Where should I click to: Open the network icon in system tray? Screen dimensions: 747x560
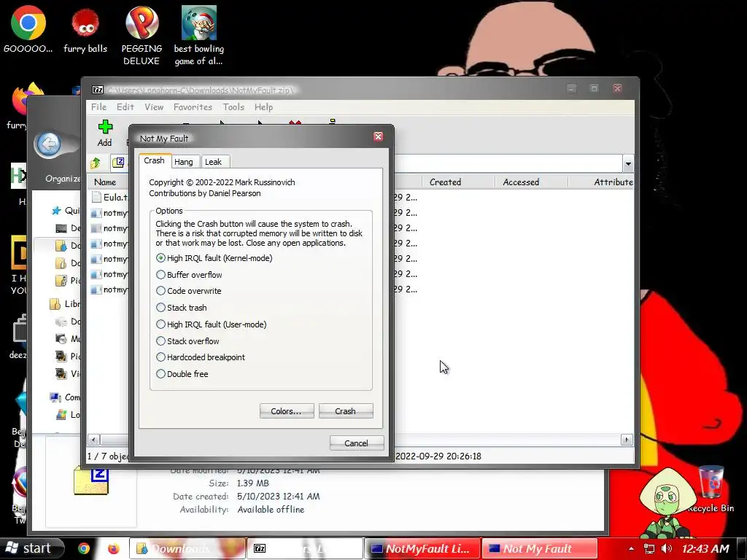pos(649,548)
